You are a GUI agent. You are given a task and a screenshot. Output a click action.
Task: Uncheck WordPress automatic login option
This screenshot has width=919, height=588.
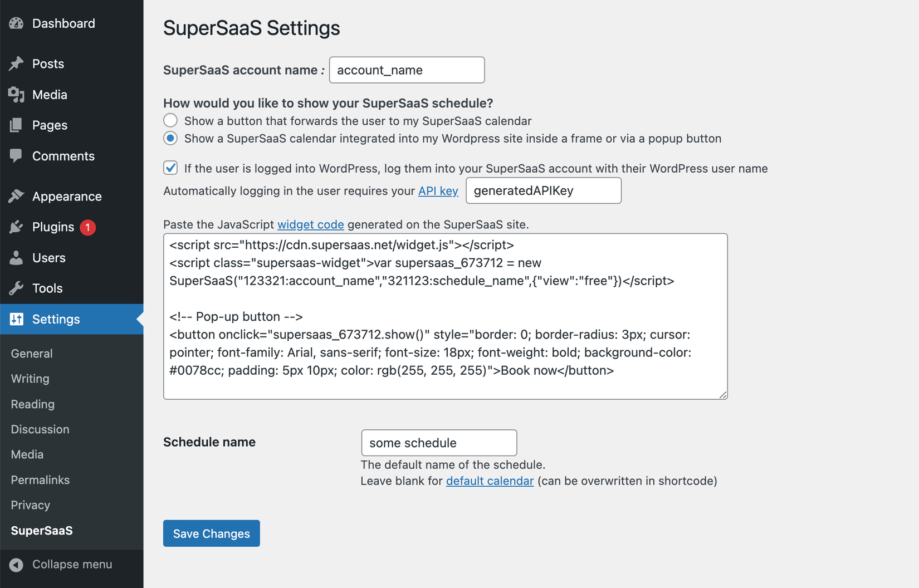(170, 168)
